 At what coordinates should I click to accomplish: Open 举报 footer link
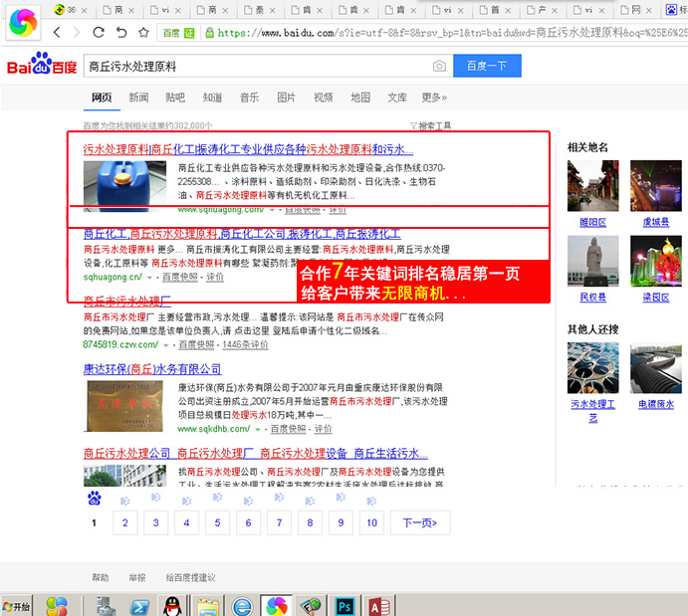(x=137, y=578)
